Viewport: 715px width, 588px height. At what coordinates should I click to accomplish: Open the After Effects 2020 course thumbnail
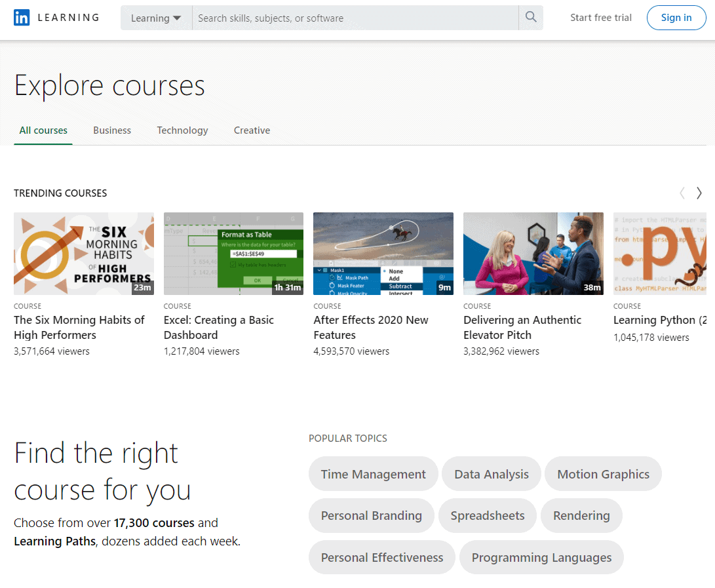pos(383,254)
